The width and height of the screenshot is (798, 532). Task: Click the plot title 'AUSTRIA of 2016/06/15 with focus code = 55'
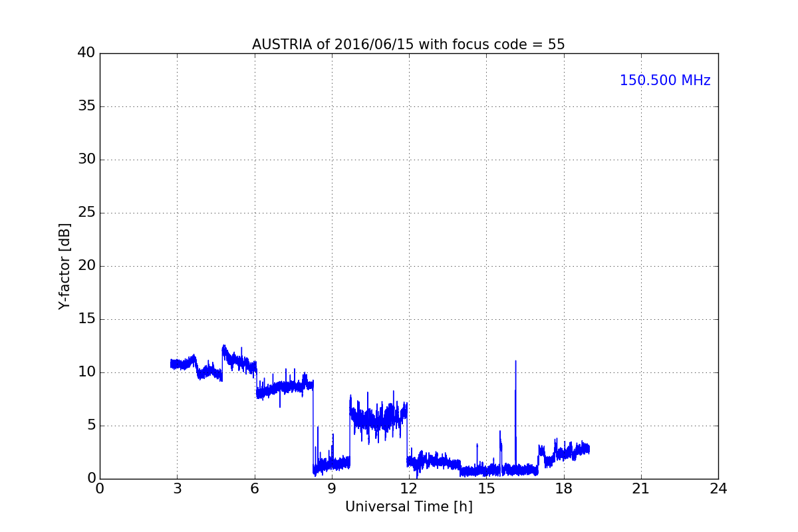[x=408, y=45]
